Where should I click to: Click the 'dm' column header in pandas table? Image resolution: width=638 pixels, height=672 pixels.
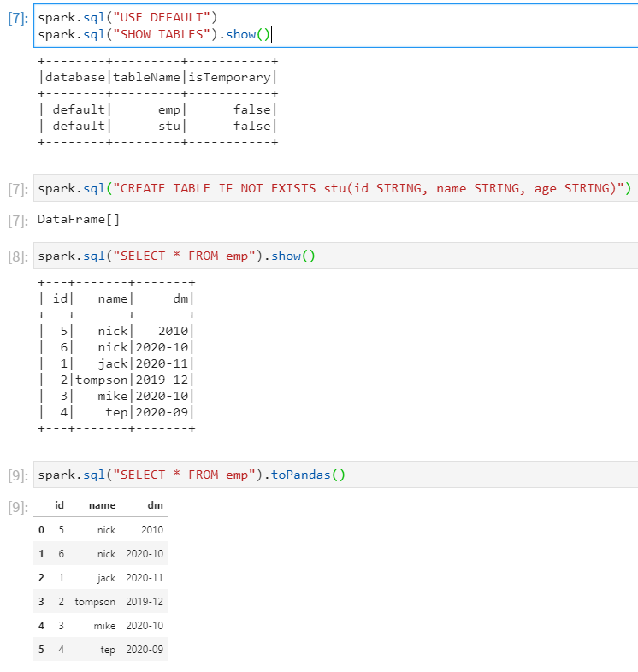point(155,505)
